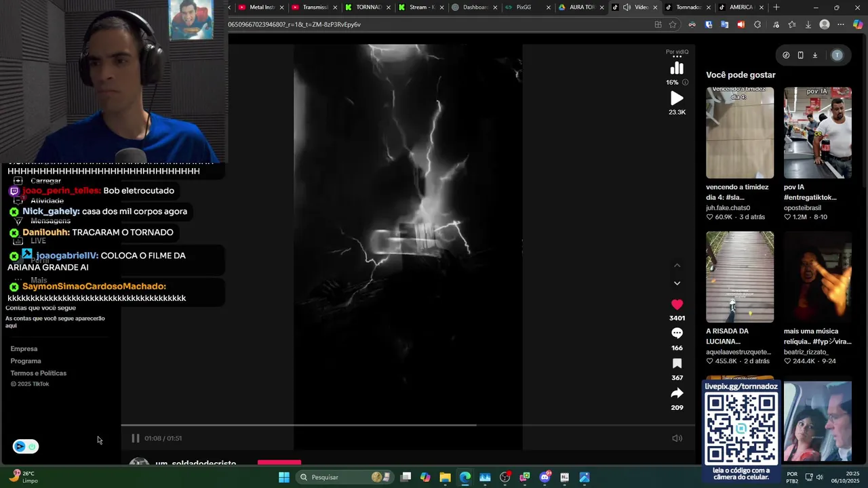Open the Task View taskbar icon
868x488 pixels.
[x=406, y=477]
